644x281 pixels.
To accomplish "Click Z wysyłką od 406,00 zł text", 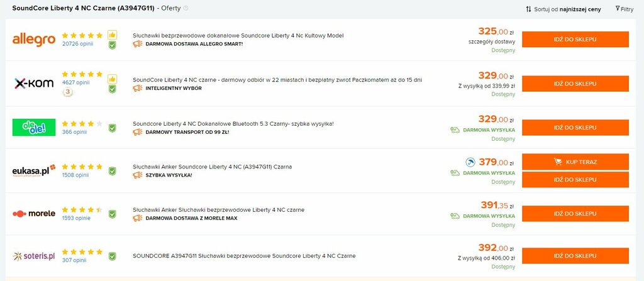I will click(x=487, y=258).
